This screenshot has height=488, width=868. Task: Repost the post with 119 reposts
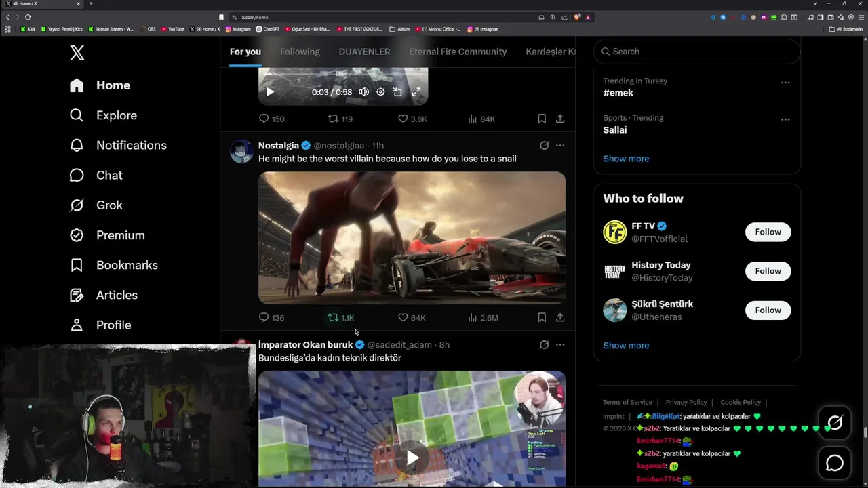(x=340, y=119)
